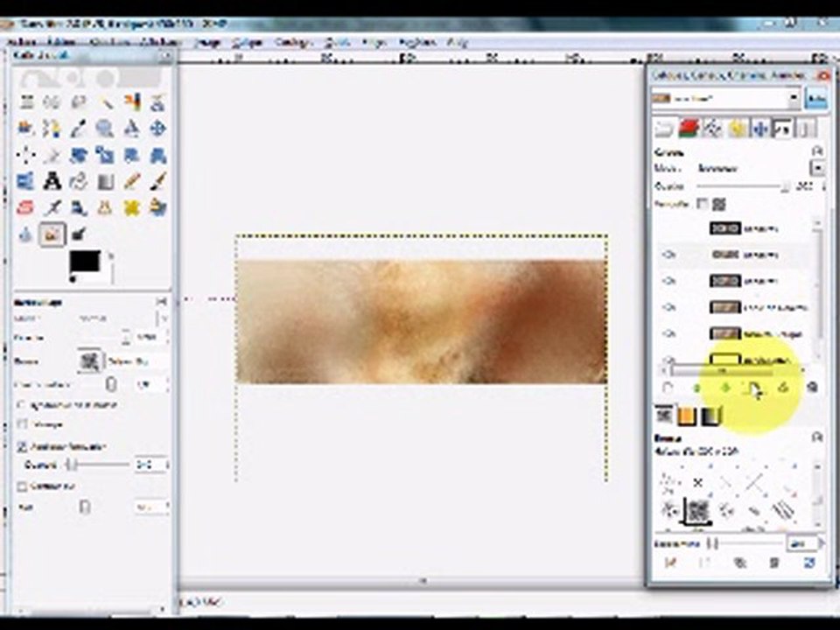Screen dimensions: 840x630
Task: Create a new layer button
Action: (668, 387)
